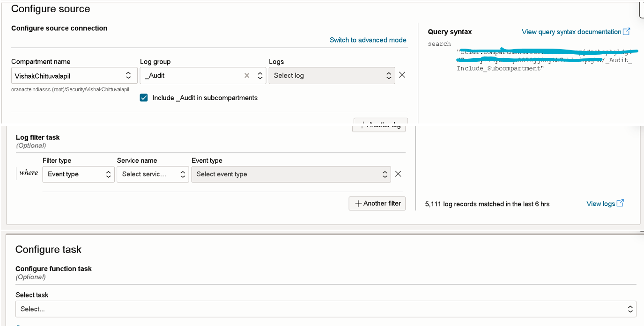Open View query syntax documentation link
This screenshot has width=644, height=326.
pyautogui.click(x=571, y=32)
